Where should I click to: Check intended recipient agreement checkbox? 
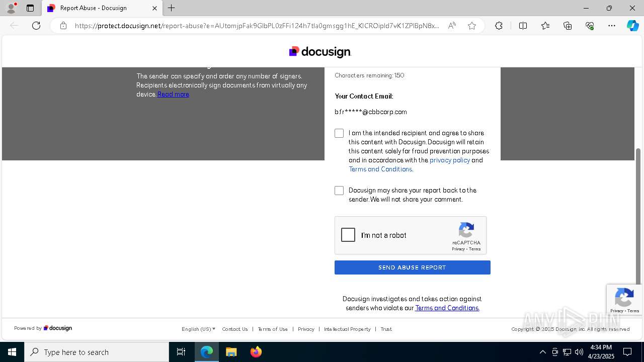[339, 133]
